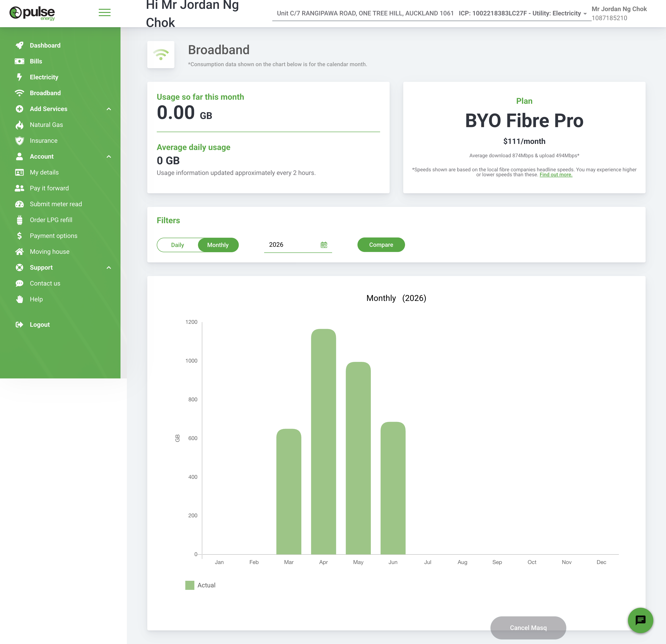Click the Logout exit icon
This screenshot has width=666, height=644.
pyautogui.click(x=19, y=324)
